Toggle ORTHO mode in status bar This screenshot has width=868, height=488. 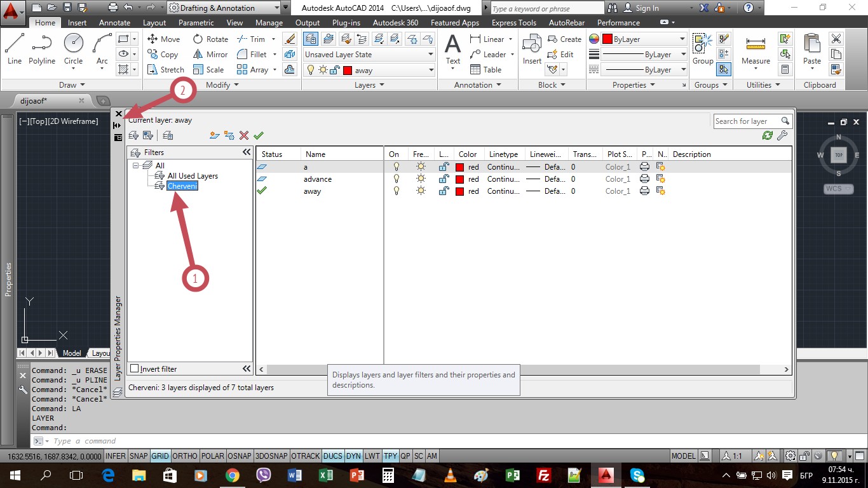(185, 456)
